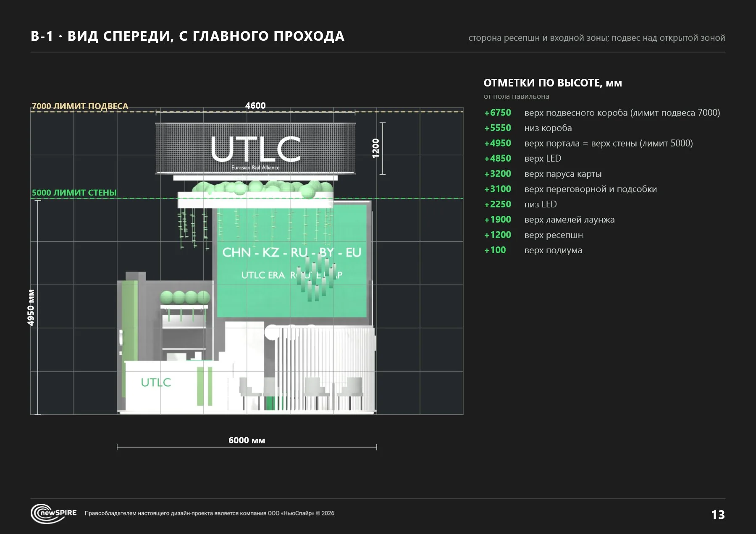Click the green UTLC logo on reception desk
Viewport: 756px width, 534px height.
tap(156, 382)
